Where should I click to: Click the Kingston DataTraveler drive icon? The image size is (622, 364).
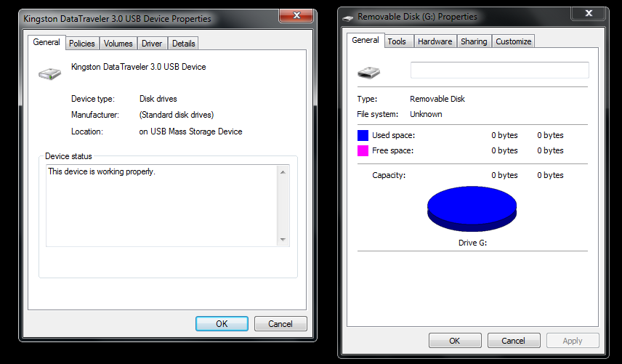point(49,73)
